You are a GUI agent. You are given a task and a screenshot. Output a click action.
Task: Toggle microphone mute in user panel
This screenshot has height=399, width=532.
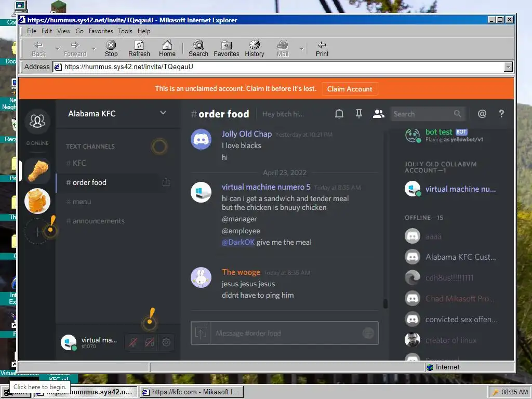133,342
